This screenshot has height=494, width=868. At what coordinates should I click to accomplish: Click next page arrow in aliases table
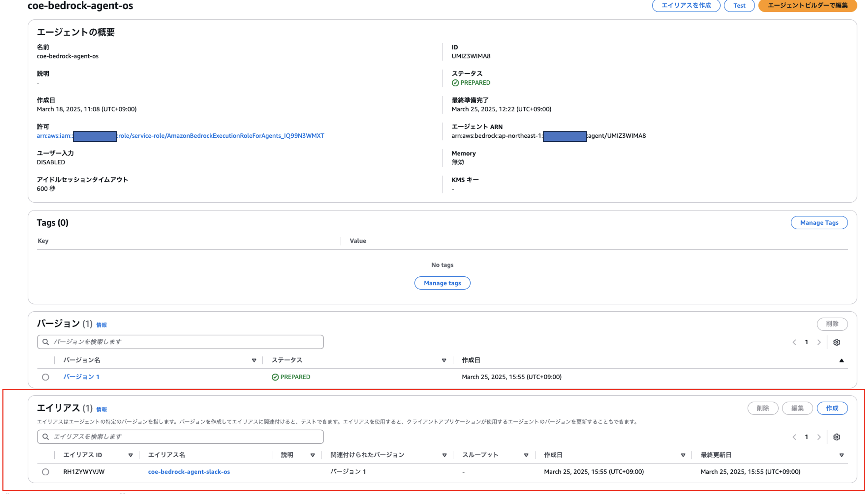(x=819, y=437)
